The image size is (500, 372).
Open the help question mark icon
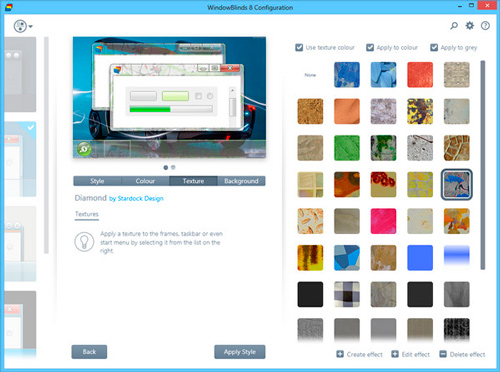tap(485, 25)
